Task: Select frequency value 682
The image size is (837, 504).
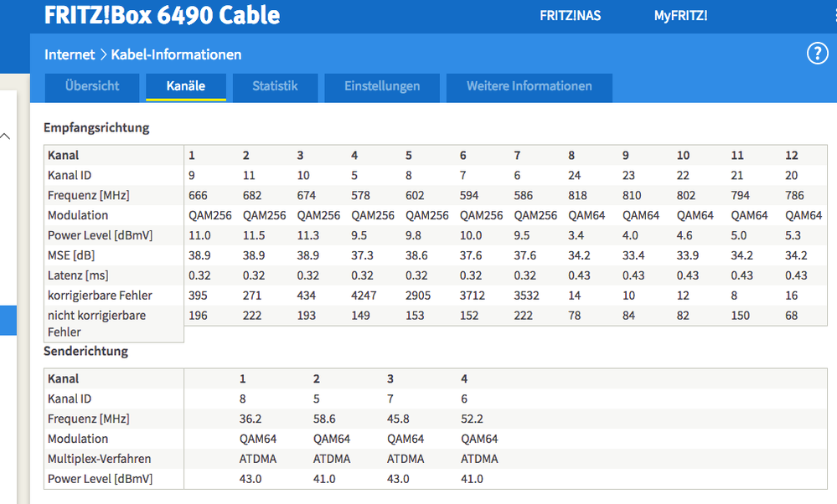Action: point(252,195)
